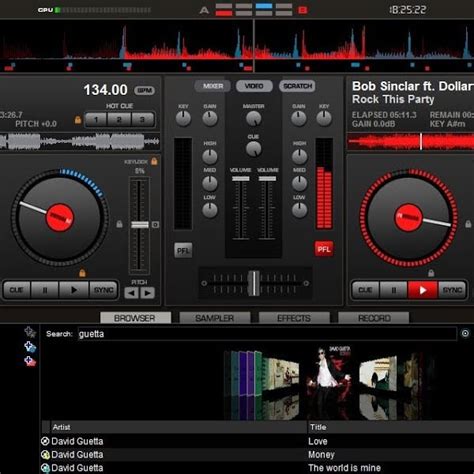The image size is (474, 474).
Task: Click the right deck CUE button
Action: (365, 290)
